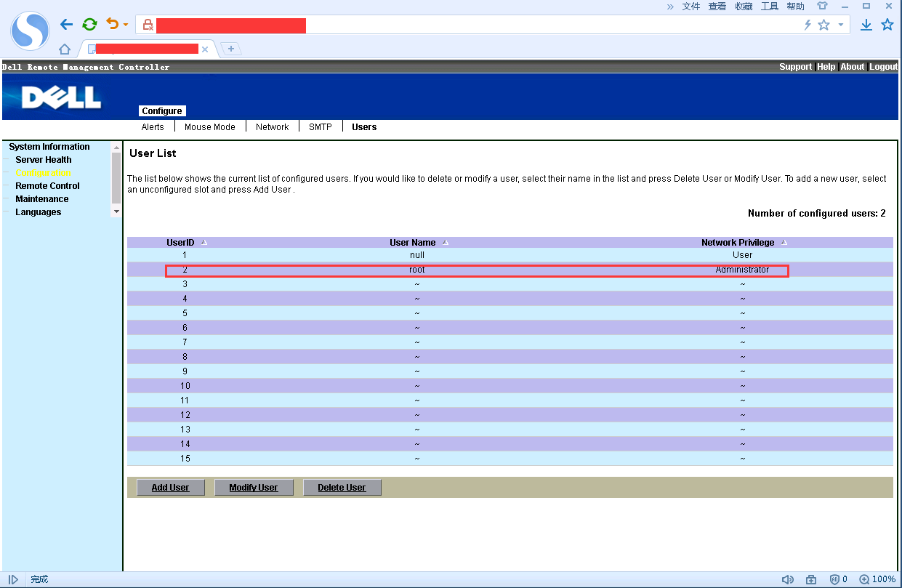This screenshot has width=902, height=588.
Task: Click the insecure-connection lock icon in address bar
Action: [148, 25]
